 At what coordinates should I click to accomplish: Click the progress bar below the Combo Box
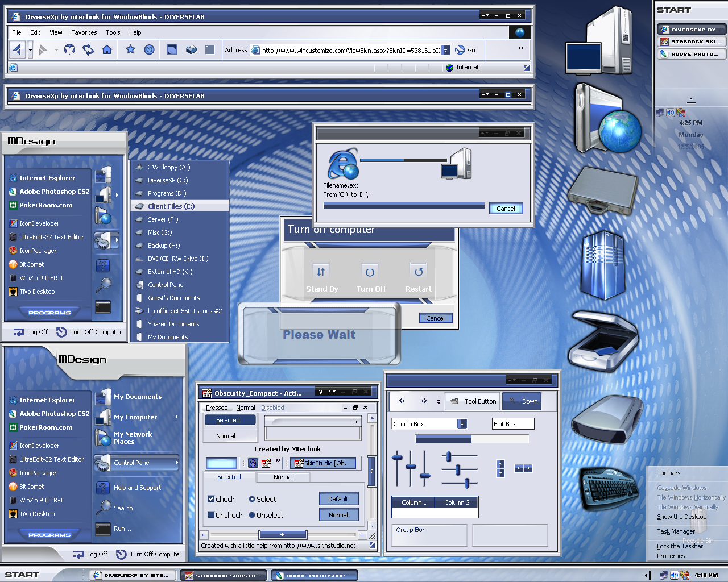click(472, 439)
